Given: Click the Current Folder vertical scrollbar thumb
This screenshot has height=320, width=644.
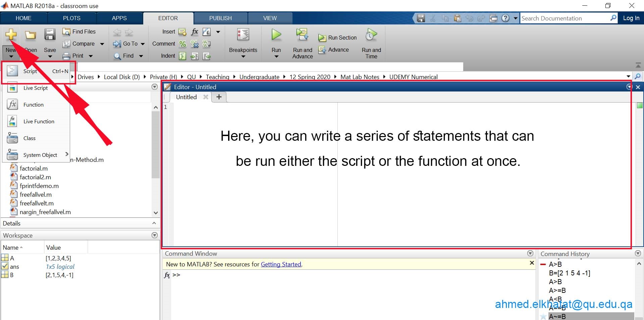Looking at the screenshot, I should pos(155,145).
